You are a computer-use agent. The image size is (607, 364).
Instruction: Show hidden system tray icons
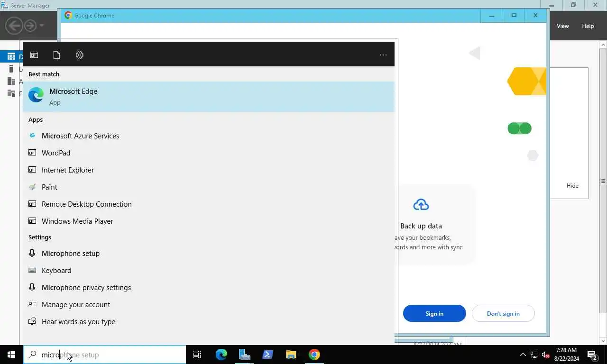coord(523,355)
